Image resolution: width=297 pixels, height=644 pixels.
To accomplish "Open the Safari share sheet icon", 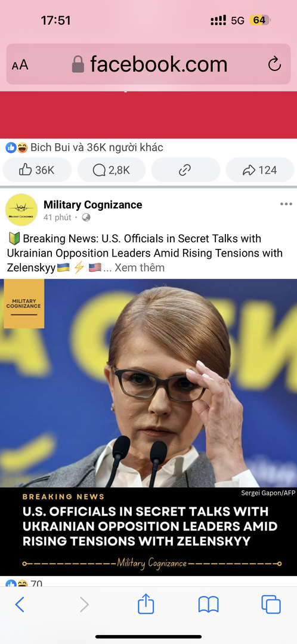I will click(146, 604).
